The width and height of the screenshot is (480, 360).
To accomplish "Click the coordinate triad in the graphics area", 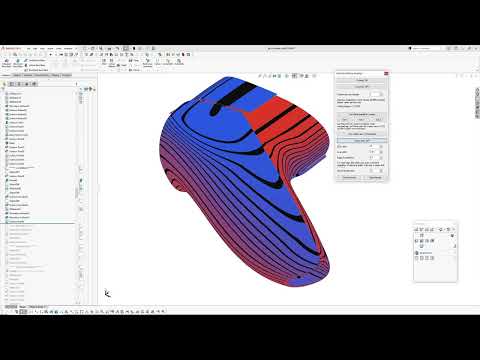I will coord(107,293).
